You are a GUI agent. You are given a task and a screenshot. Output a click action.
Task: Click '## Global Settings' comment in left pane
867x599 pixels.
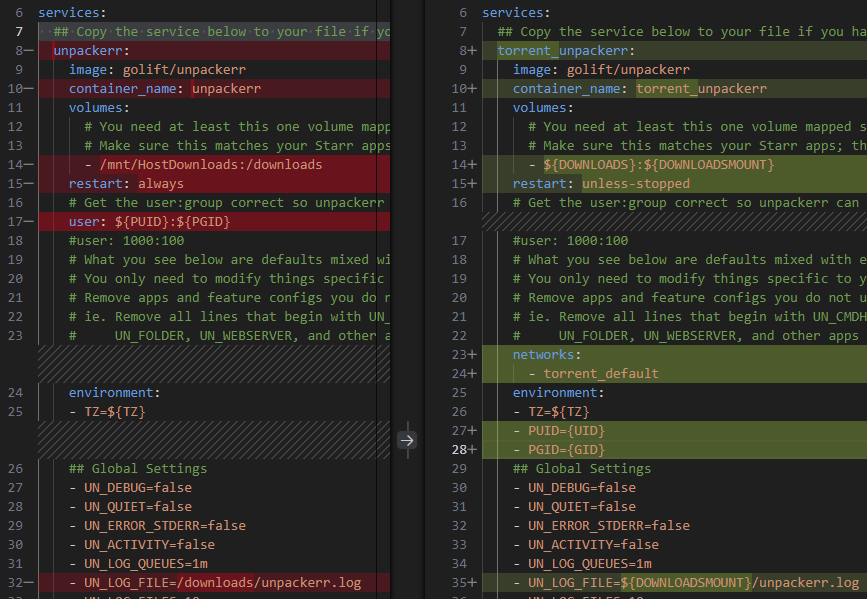tap(138, 469)
